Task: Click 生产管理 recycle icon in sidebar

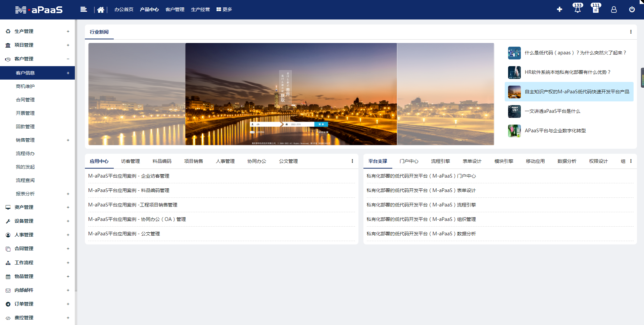Action: pyautogui.click(x=8, y=31)
